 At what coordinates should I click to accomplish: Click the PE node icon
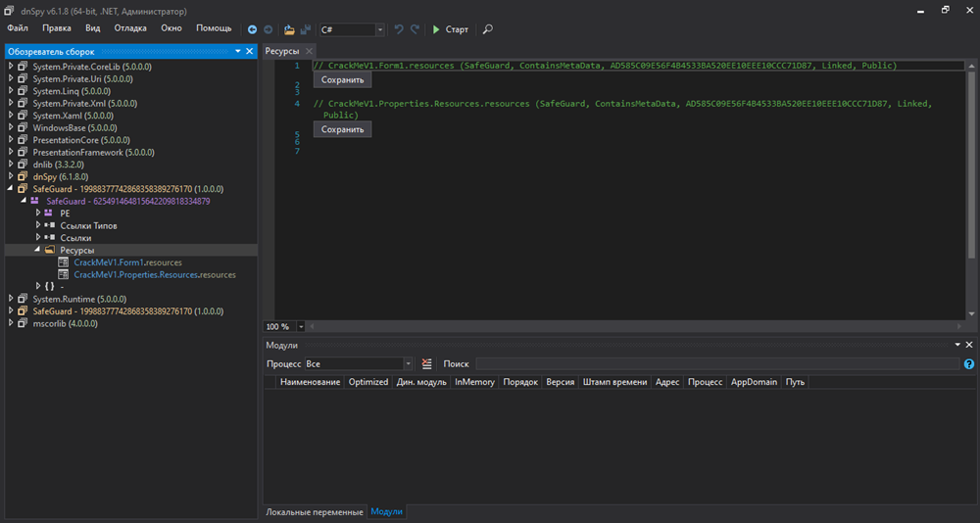click(49, 214)
